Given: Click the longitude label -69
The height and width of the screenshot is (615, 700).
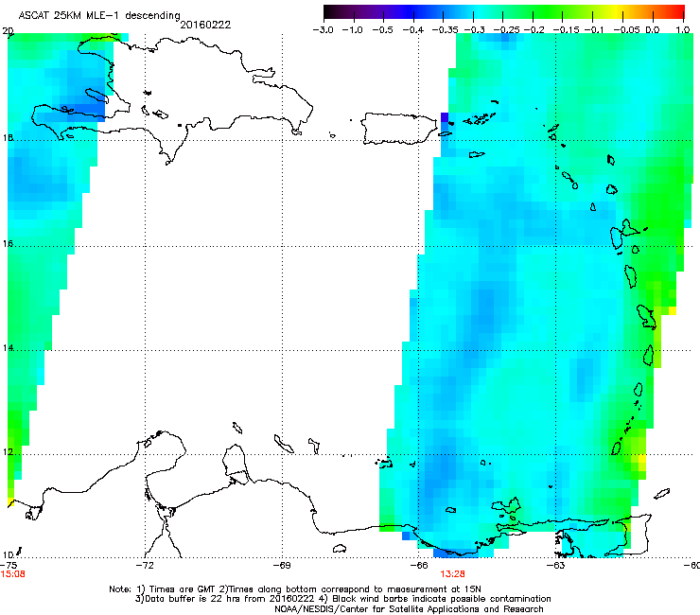Looking at the screenshot, I should 282,565.
